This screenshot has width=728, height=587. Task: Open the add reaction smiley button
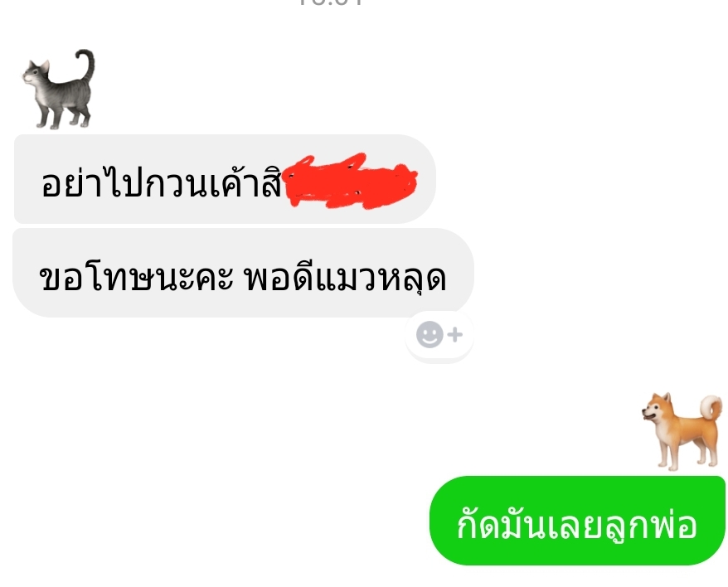pyautogui.click(x=439, y=335)
